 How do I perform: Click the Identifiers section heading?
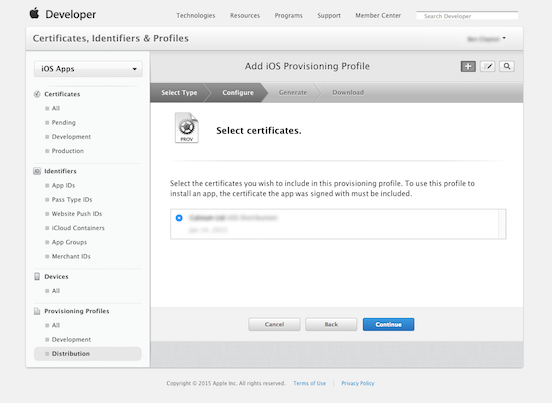click(60, 171)
